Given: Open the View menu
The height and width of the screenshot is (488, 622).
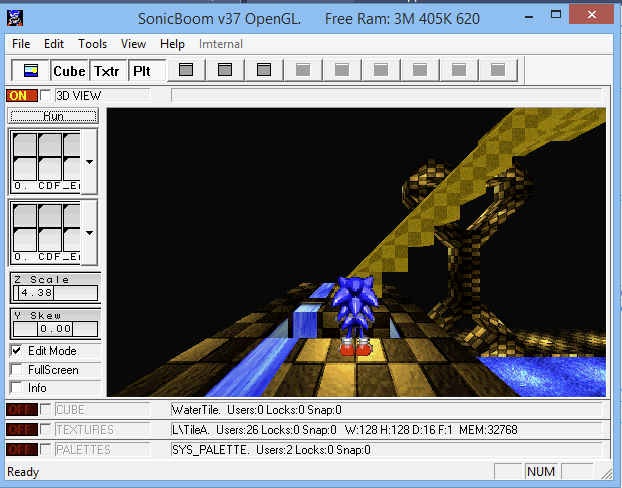Looking at the screenshot, I should [x=133, y=44].
